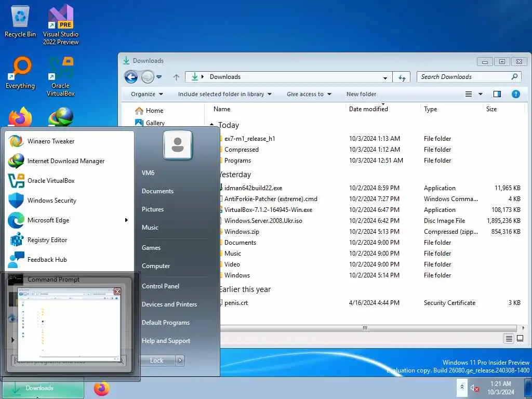Click Firefox icon on the taskbar
This screenshot has width=532, height=399.
(x=102, y=389)
